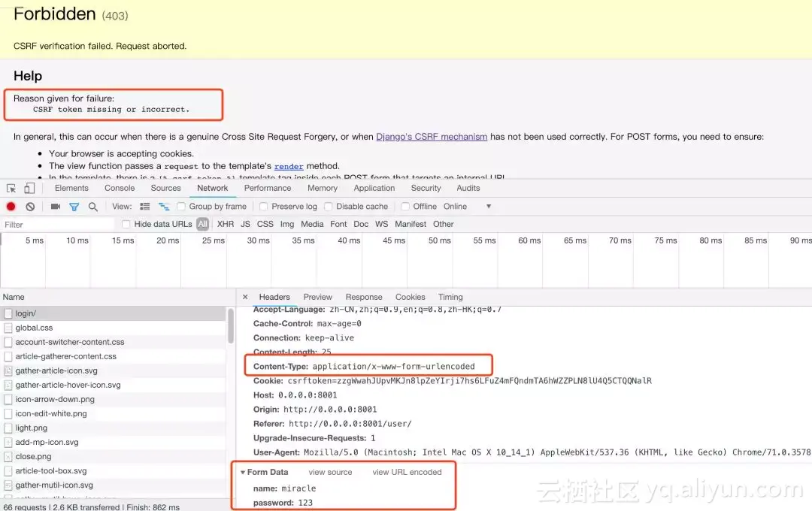This screenshot has width=812, height=511.
Task: Activate the inspect element picker icon
Action: [11, 189]
